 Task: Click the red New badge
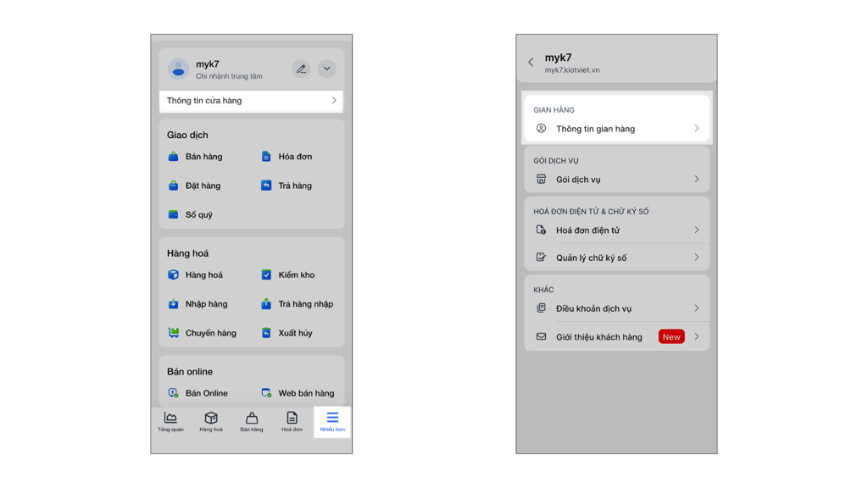click(670, 337)
